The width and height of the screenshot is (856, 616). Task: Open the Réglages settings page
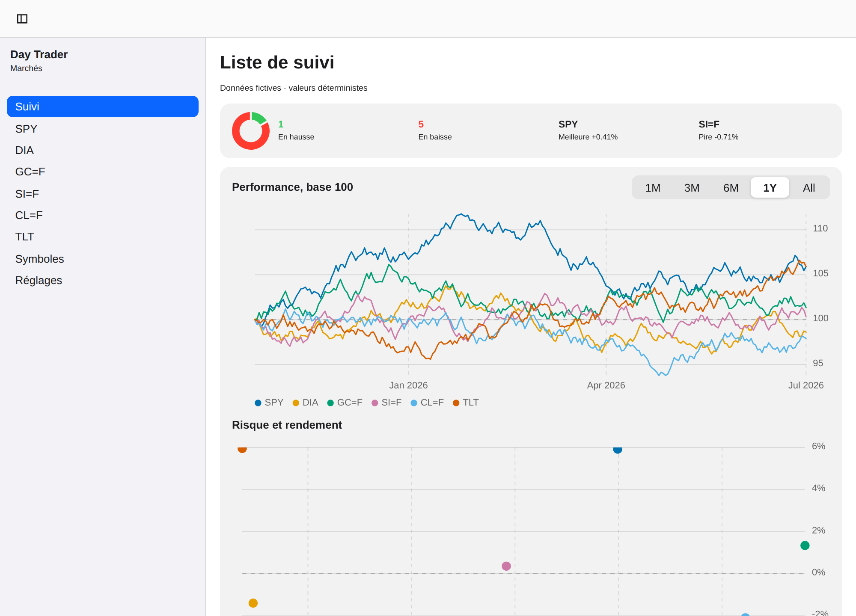[103, 280]
